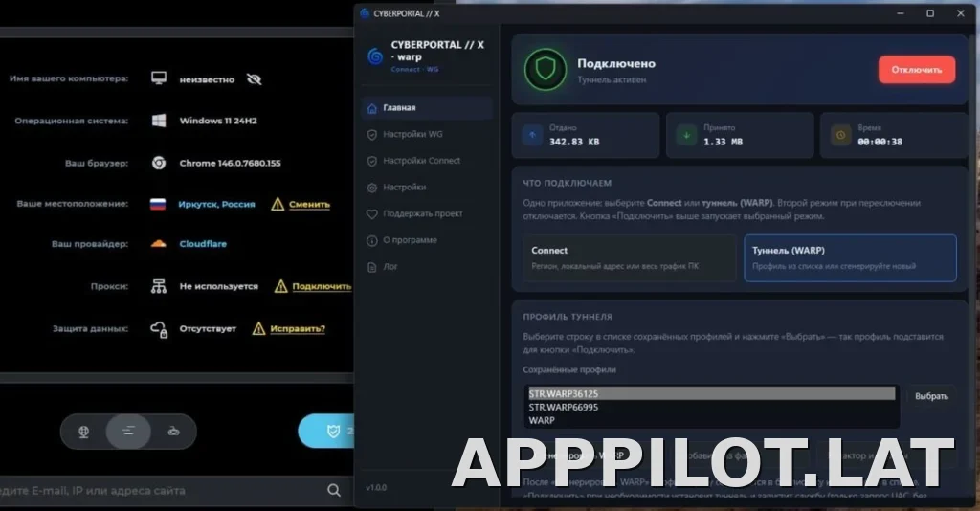Select the list view toggle at bottom
The image size is (980, 511).
click(128, 431)
